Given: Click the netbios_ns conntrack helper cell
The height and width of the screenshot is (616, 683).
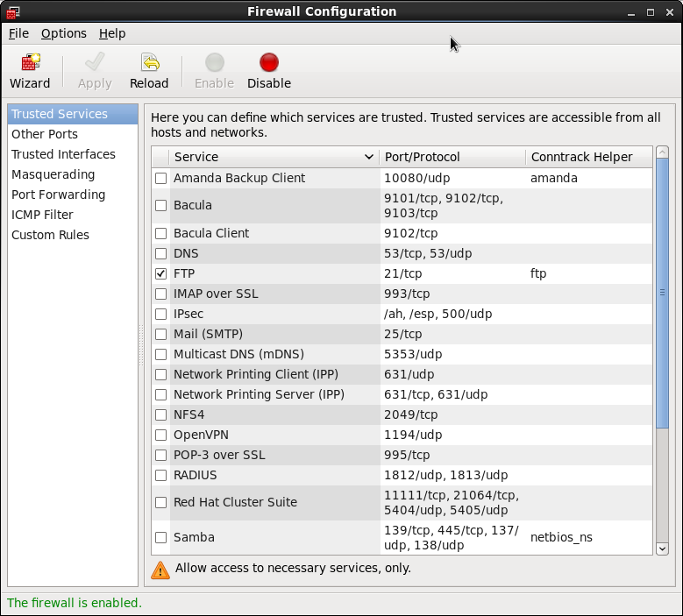Looking at the screenshot, I should click(561, 538).
